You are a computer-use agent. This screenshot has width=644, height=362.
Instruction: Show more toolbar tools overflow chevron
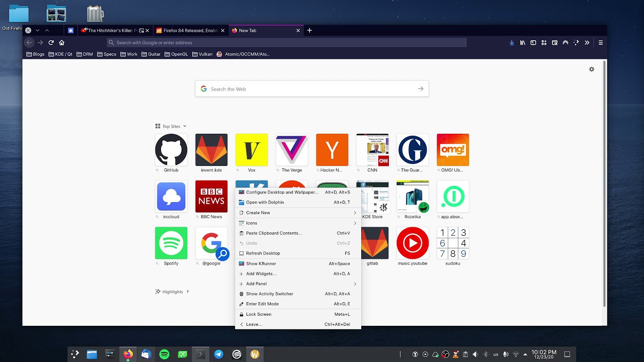[x=587, y=43]
